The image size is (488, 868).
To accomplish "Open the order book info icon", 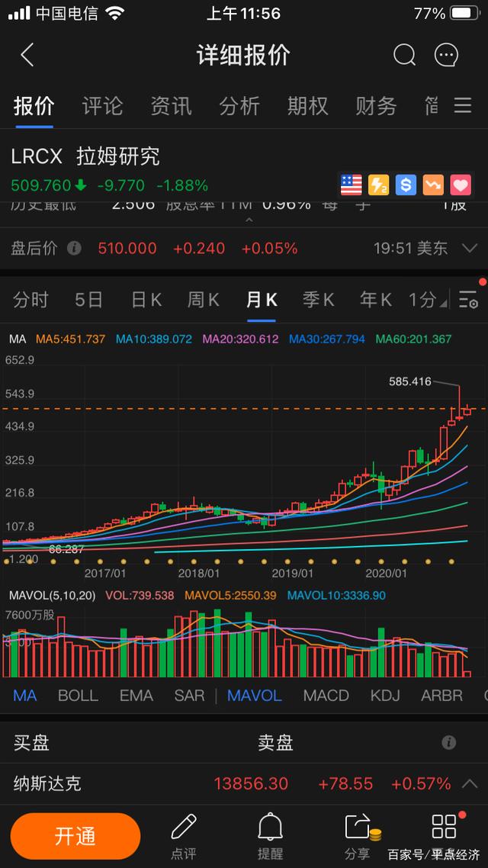I will pos(448,742).
